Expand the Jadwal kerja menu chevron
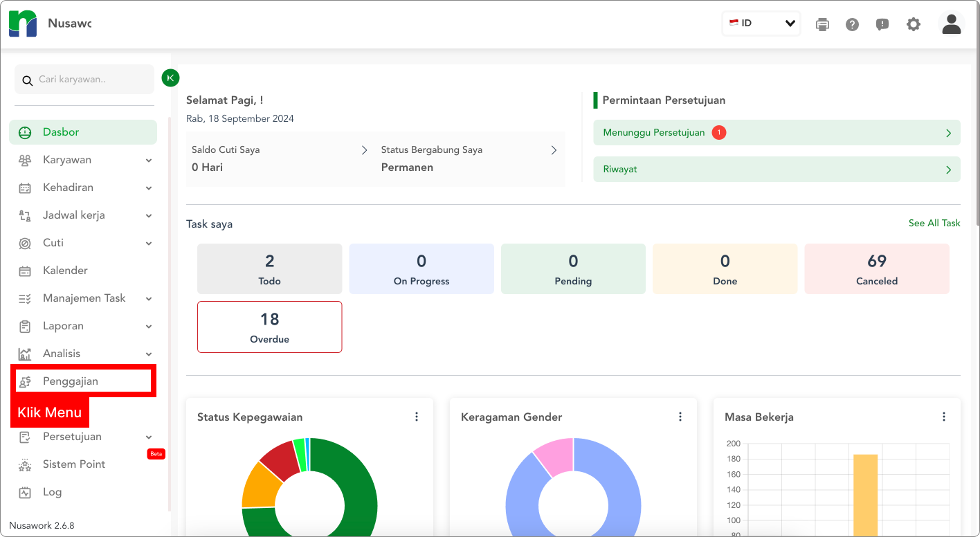Image resolution: width=980 pixels, height=537 pixels. [x=149, y=216]
